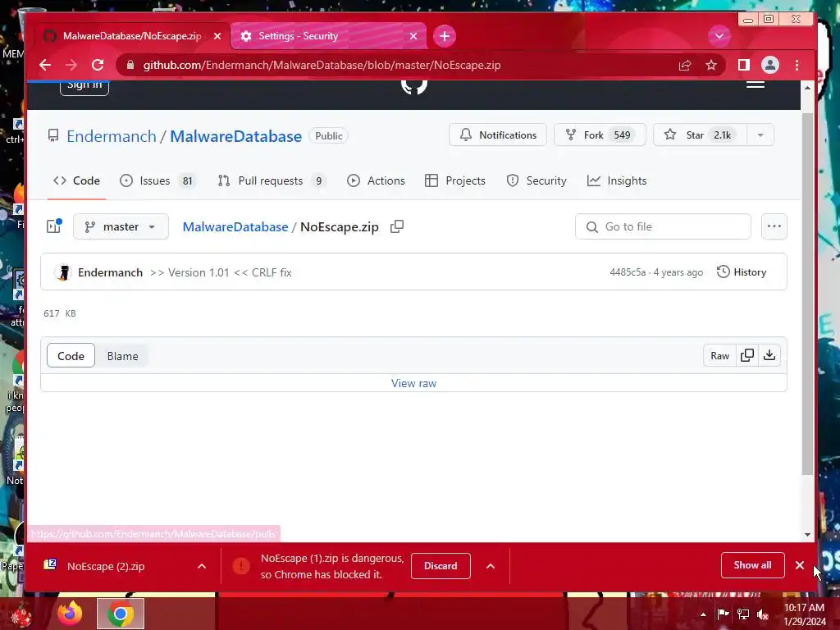The width and height of the screenshot is (840, 630).
Task: View the file History
Action: (742, 272)
